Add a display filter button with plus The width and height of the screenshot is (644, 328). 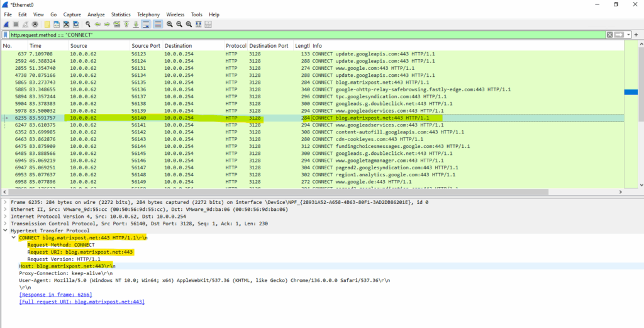point(637,35)
